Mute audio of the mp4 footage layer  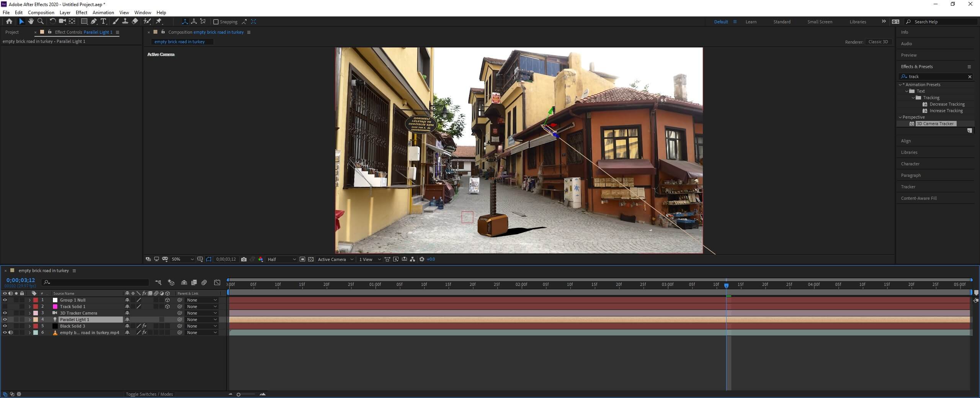coord(11,333)
